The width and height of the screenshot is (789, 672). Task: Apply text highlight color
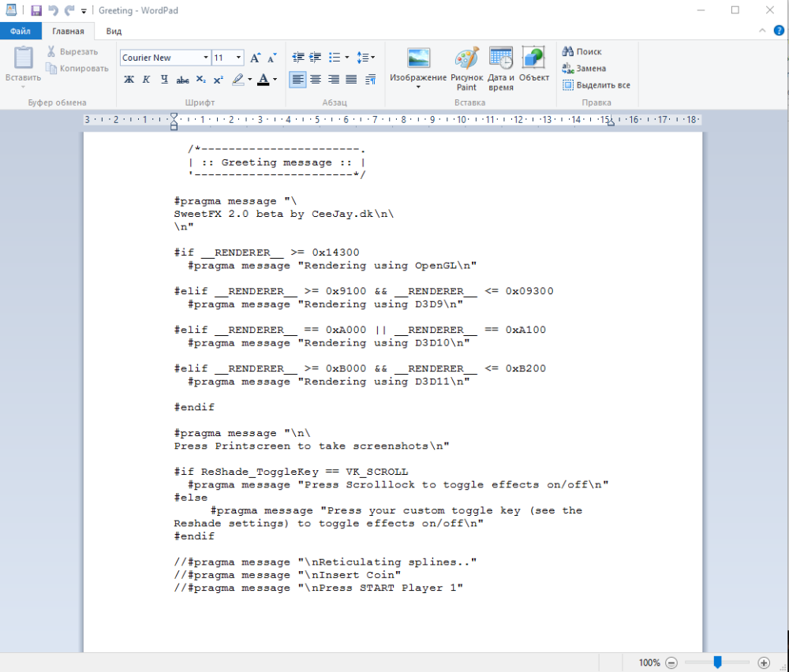[x=238, y=80]
